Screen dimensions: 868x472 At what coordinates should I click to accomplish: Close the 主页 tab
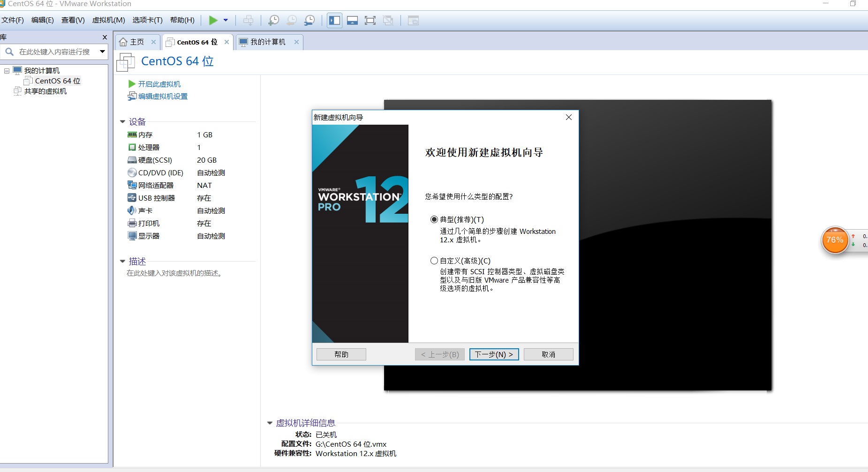(x=153, y=42)
